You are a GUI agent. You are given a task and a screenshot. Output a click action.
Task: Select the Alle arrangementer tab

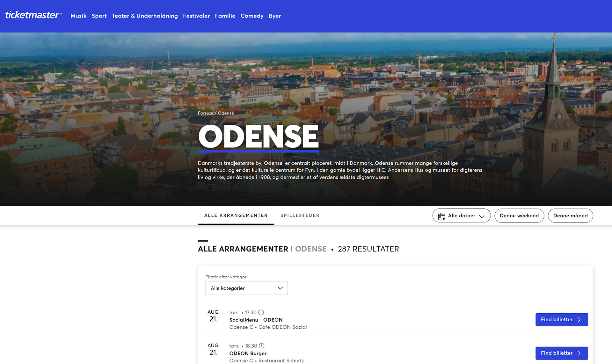236,215
